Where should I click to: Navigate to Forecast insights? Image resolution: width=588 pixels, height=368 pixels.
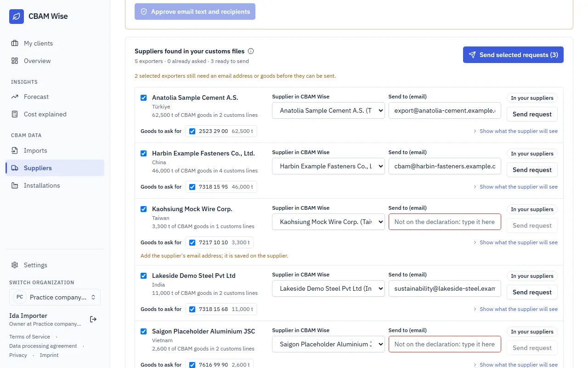tap(55, 97)
